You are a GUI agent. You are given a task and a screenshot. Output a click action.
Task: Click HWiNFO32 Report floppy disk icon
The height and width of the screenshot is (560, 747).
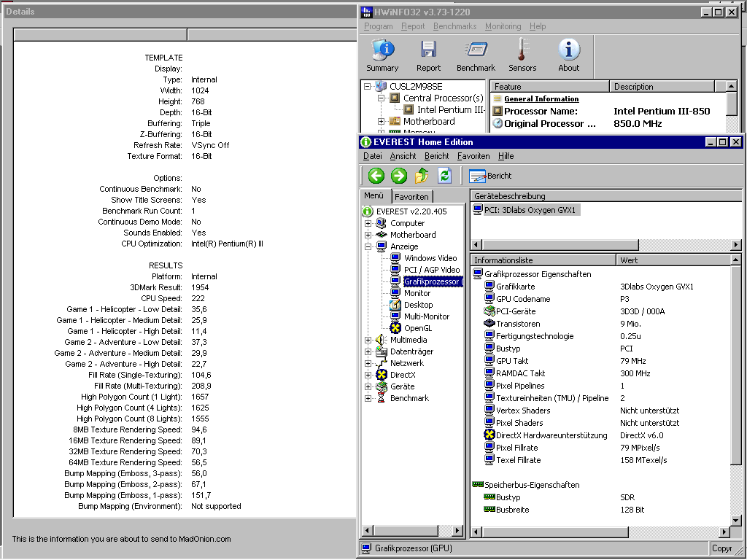point(428,55)
